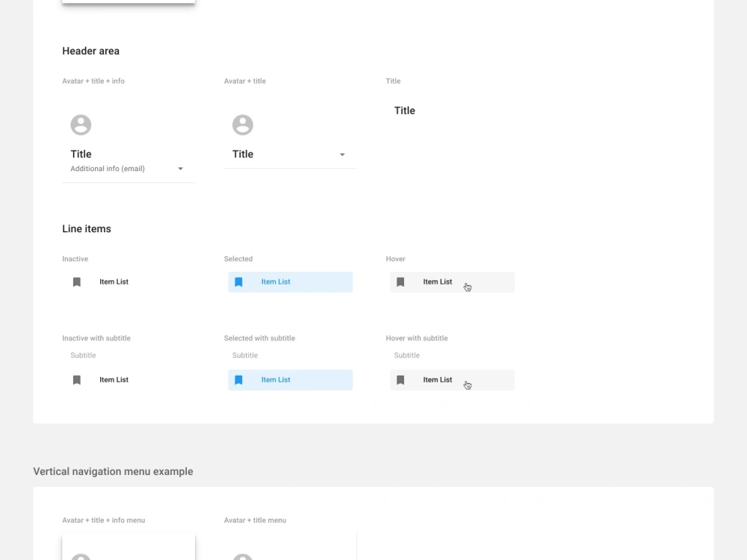The height and width of the screenshot is (560, 747).
Task: Click the blue "Item List" label in the selected row
Action: point(276,281)
